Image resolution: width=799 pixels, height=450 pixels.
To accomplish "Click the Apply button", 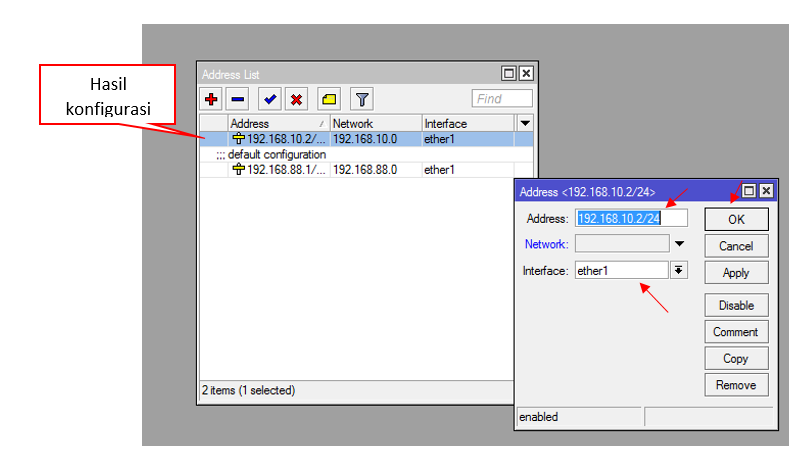I will (x=736, y=273).
